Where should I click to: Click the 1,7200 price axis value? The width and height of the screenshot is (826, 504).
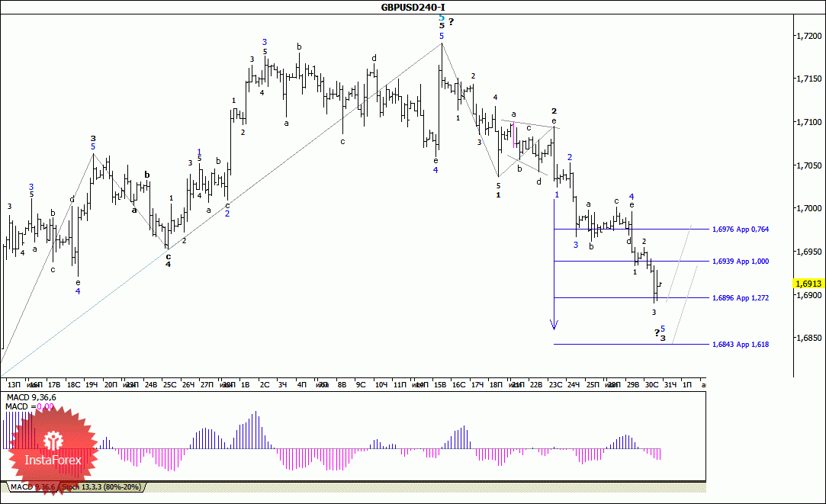pos(808,36)
